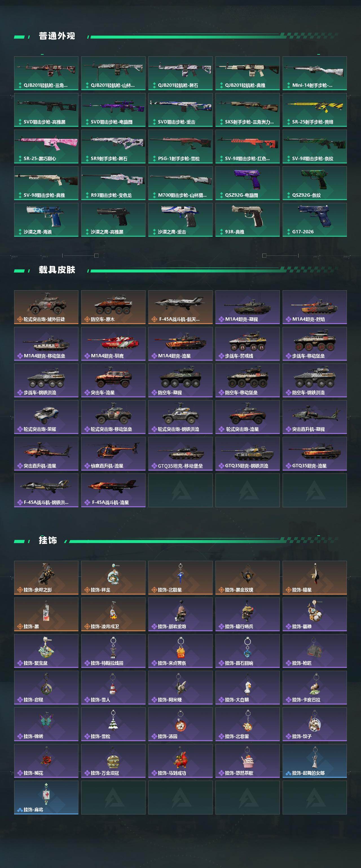Image resolution: width=361 pixels, height=868 pixels.
Task: Open the 挂饰-起舞的女郎 blue rarity charm
Action: pos(314,761)
